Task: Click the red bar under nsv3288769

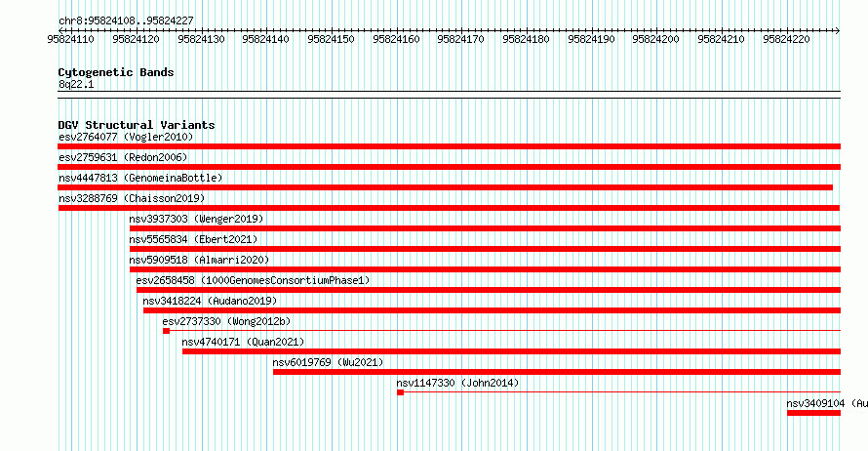Action: point(449,208)
